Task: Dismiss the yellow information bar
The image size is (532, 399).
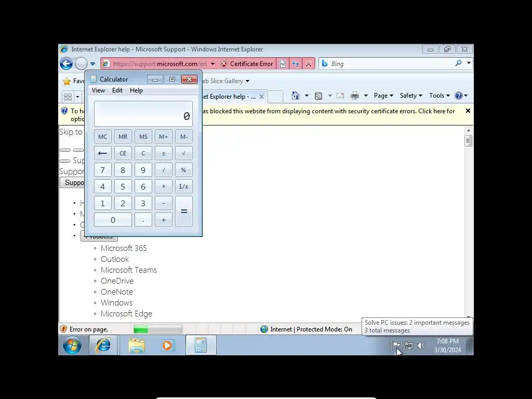Action: pyautogui.click(x=468, y=111)
